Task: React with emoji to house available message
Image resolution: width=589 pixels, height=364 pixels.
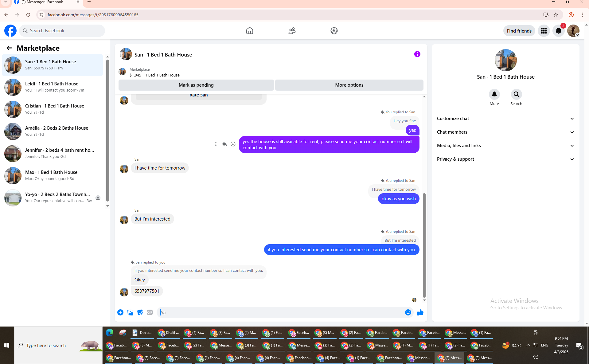Action: (233, 144)
